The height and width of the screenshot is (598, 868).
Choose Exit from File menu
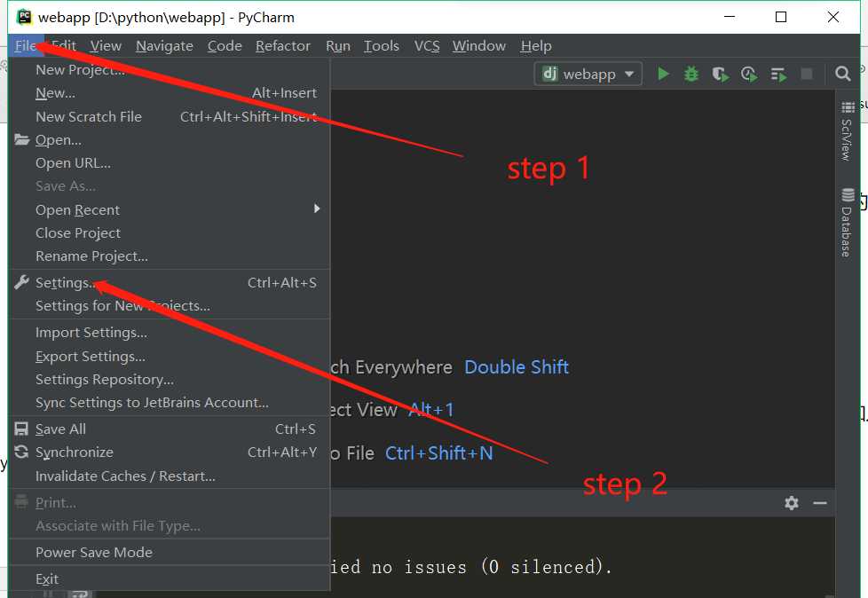coord(170,578)
